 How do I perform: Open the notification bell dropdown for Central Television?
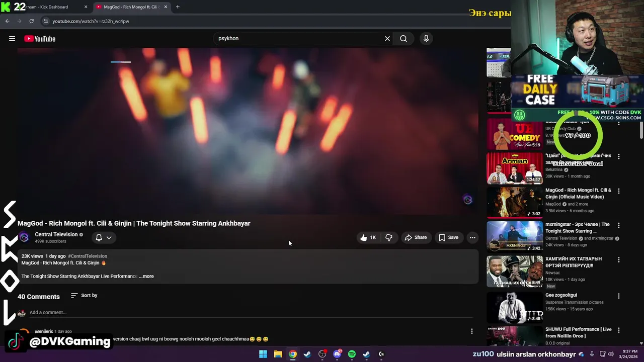pyautogui.click(x=104, y=237)
